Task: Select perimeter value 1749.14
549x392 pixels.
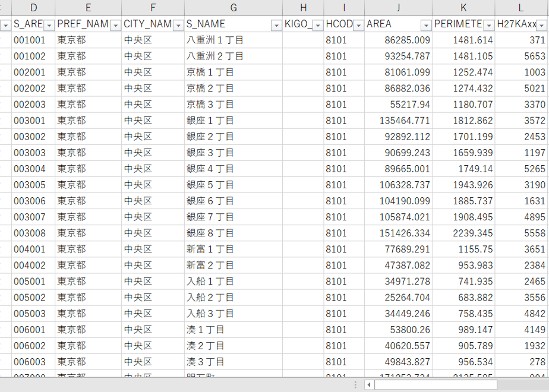Action: tap(463, 169)
